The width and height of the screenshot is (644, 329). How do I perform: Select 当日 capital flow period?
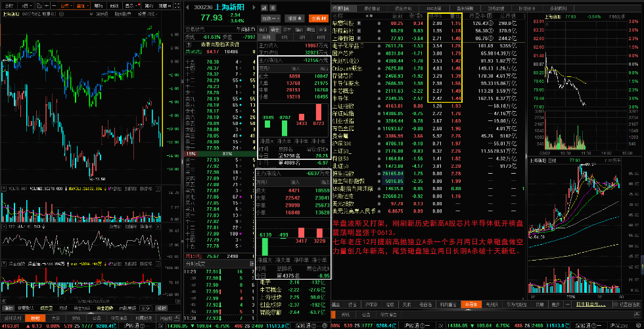tap(267, 38)
